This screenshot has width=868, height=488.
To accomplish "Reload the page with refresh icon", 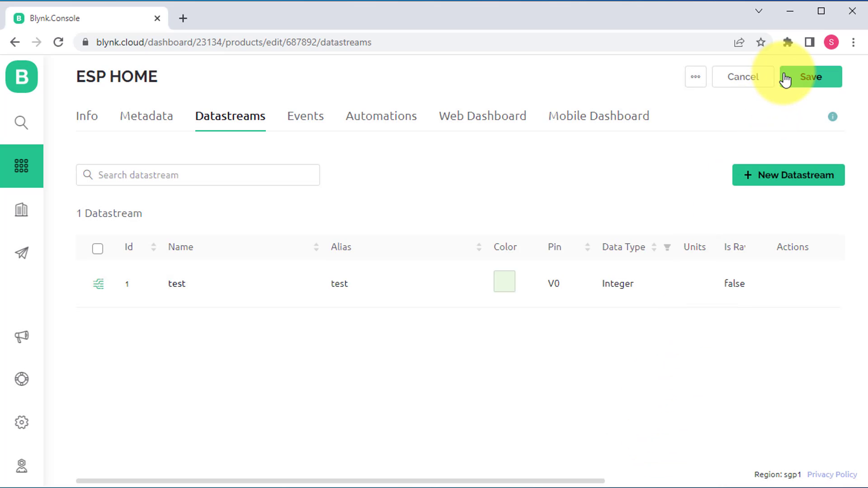I will point(58,42).
